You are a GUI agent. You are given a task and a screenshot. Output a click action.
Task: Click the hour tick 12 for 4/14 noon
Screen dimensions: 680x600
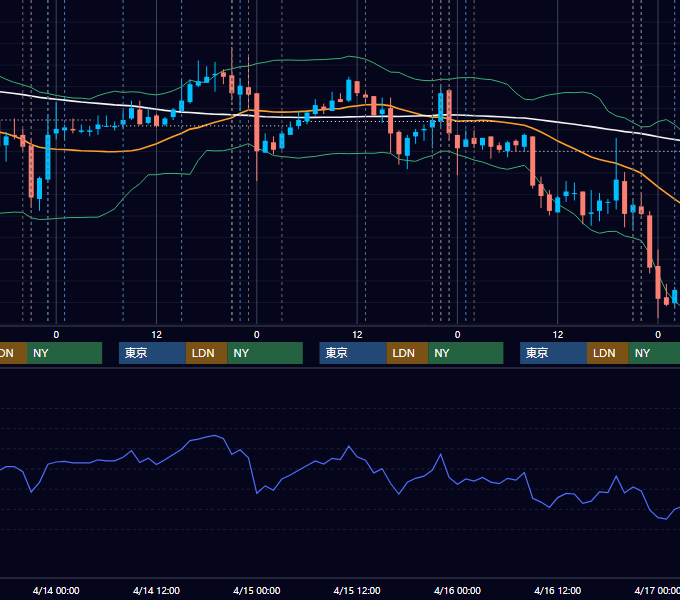coord(157,335)
